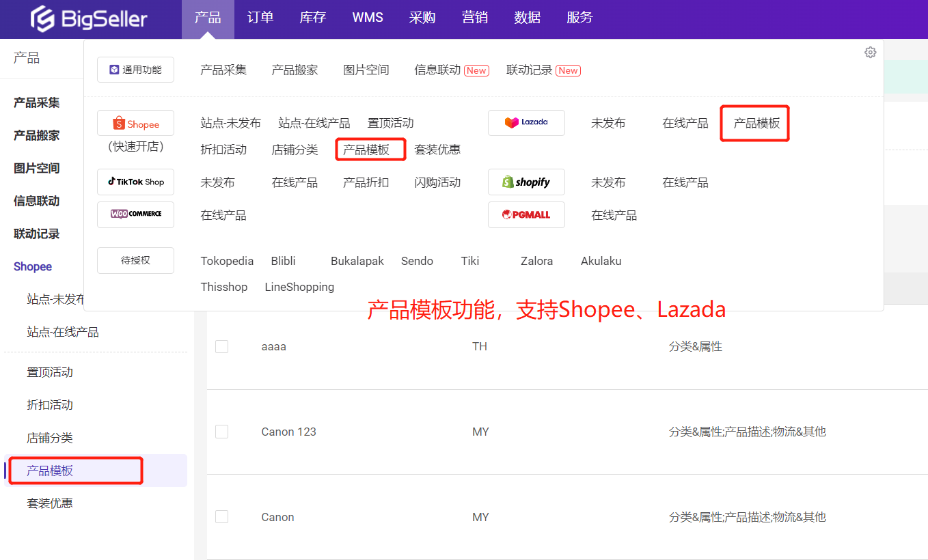928x560 pixels.
Task: Click the Lazada platform logo button
Action: pos(526,123)
